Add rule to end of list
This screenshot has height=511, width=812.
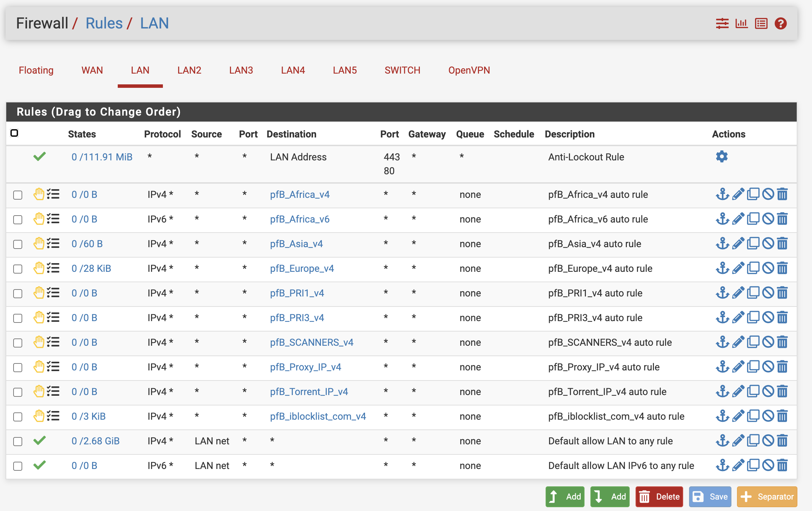[x=610, y=497]
